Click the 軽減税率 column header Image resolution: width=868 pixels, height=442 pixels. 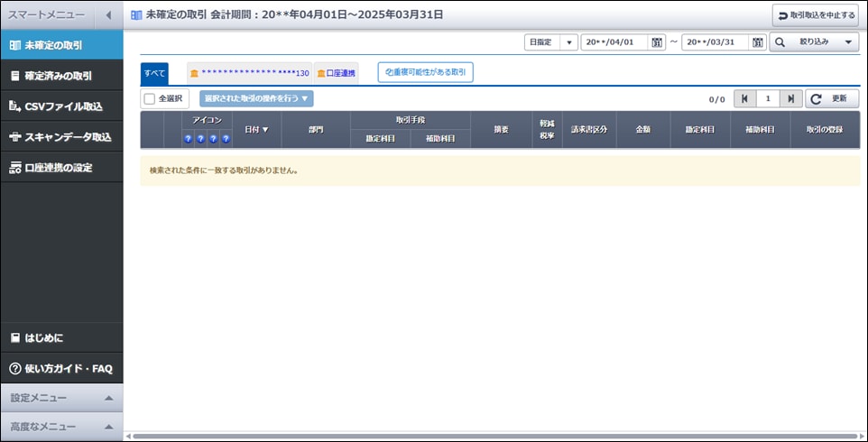(x=548, y=130)
